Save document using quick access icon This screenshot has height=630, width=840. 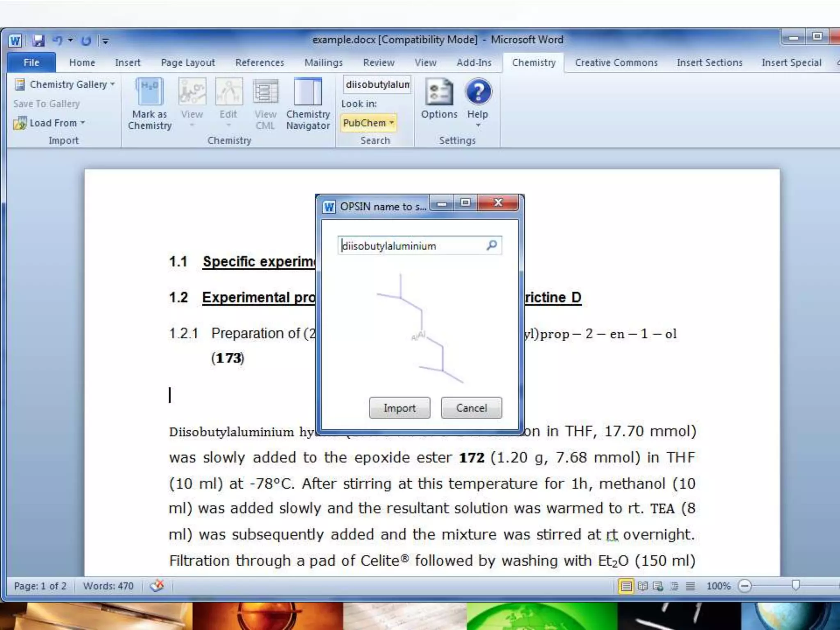coord(39,40)
